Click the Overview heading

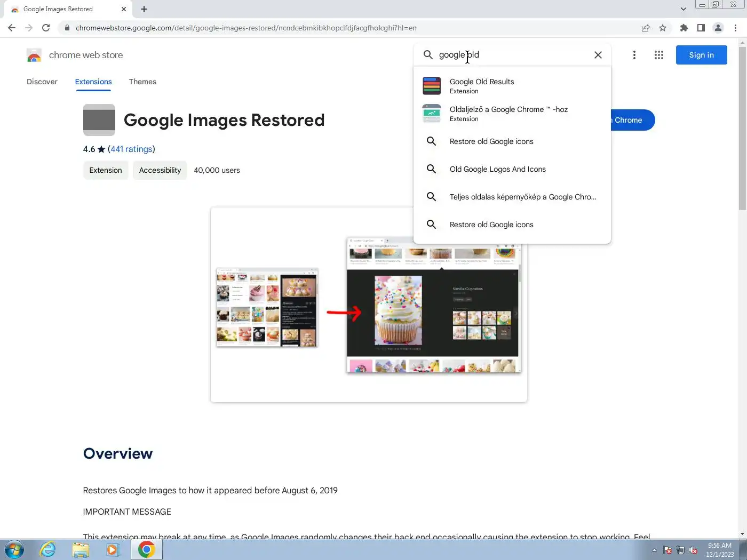click(118, 453)
